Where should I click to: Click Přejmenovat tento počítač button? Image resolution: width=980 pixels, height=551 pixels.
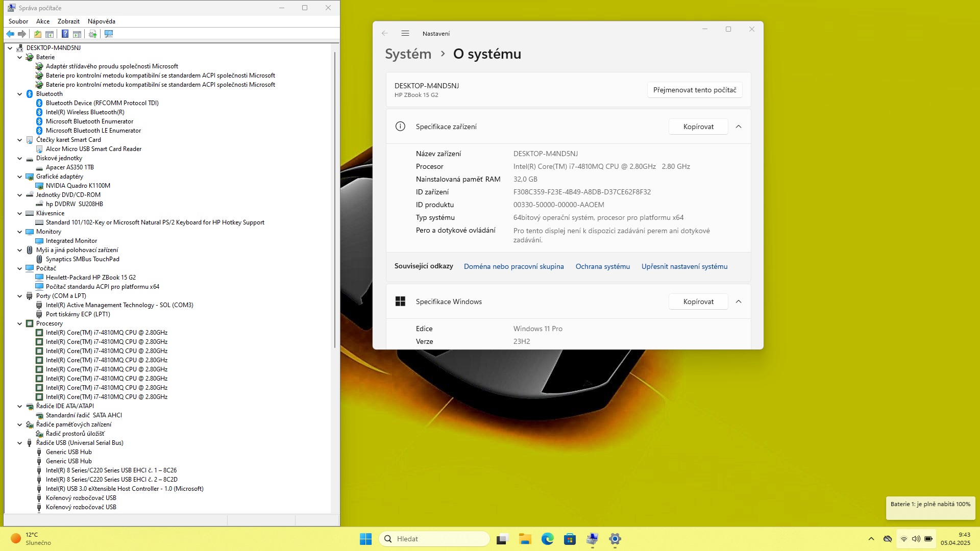pyautogui.click(x=695, y=90)
